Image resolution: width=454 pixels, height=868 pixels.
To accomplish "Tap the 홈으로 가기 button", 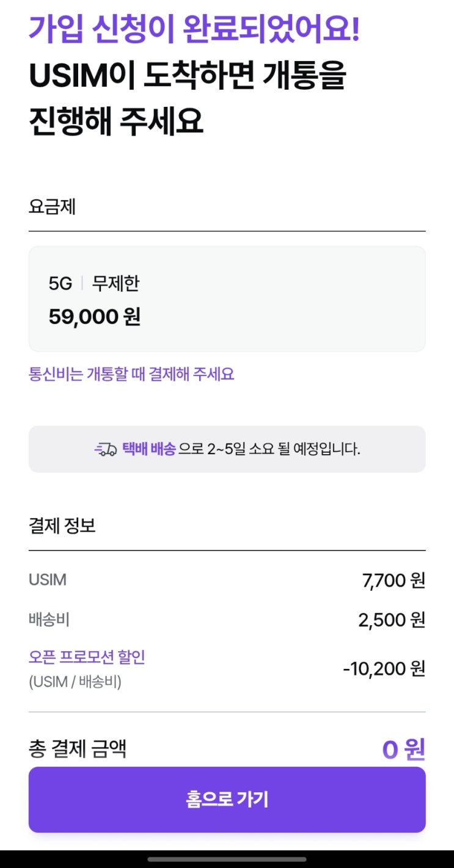I will (x=227, y=799).
